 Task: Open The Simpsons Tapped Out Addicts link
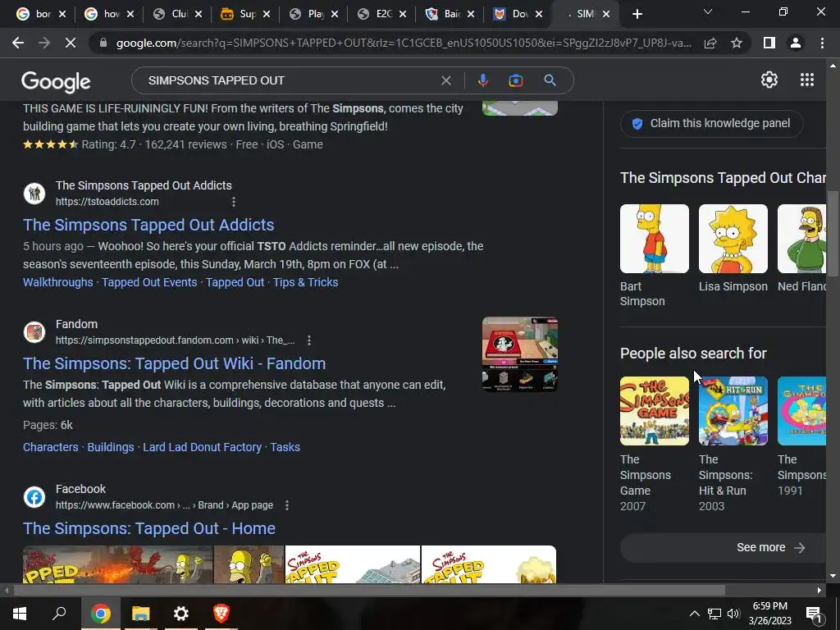click(x=148, y=225)
